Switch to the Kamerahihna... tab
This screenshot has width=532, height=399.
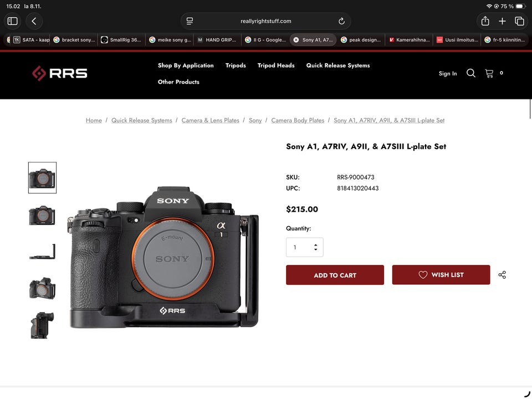tap(409, 40)
